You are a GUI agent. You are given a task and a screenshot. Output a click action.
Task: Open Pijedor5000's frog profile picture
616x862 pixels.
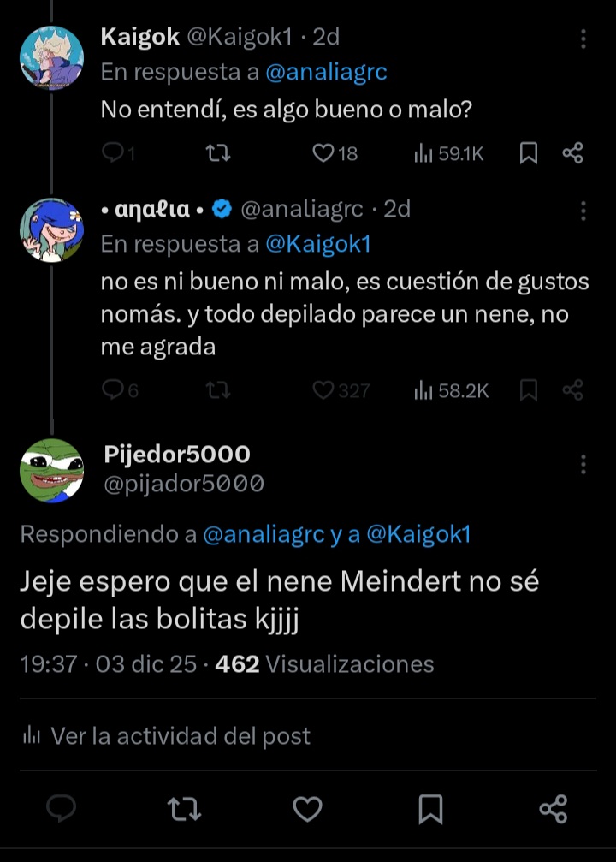pyautogui.click(x=51, y=471)
